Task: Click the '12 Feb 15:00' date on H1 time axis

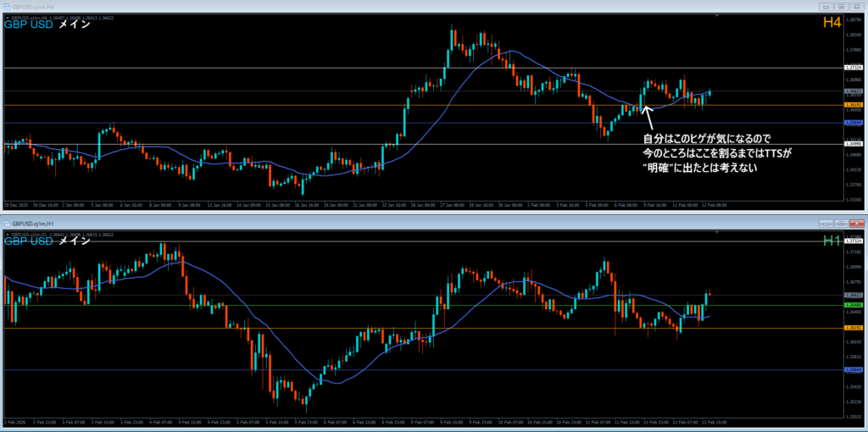Action: coord(714,422)
